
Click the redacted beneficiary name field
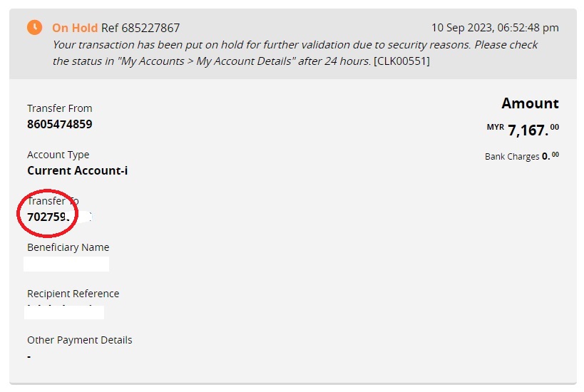66,264
